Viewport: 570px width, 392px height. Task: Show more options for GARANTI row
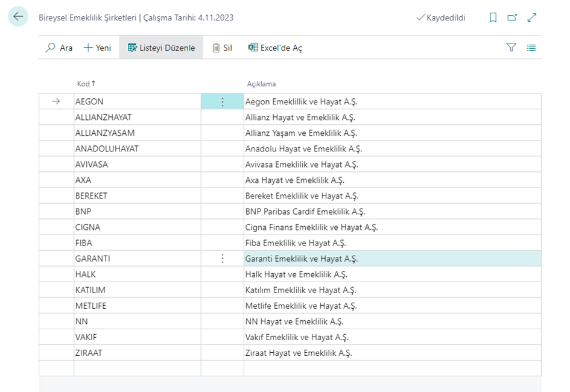coord(223,259)
